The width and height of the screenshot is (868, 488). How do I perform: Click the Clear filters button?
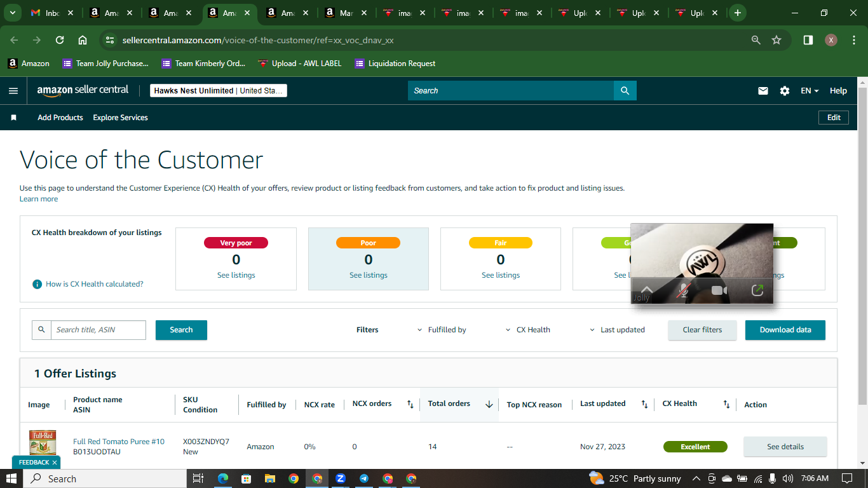pyautogui.click(x=702, y=330)
